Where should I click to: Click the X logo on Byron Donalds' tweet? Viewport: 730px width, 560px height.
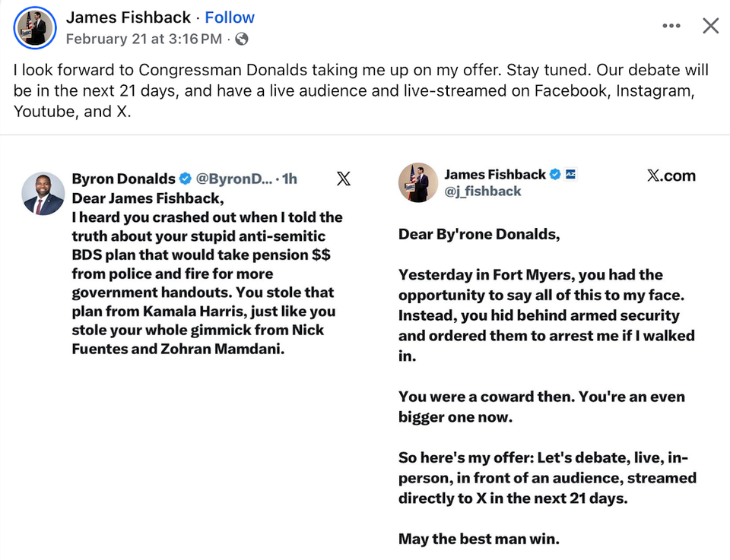point(344,179)
